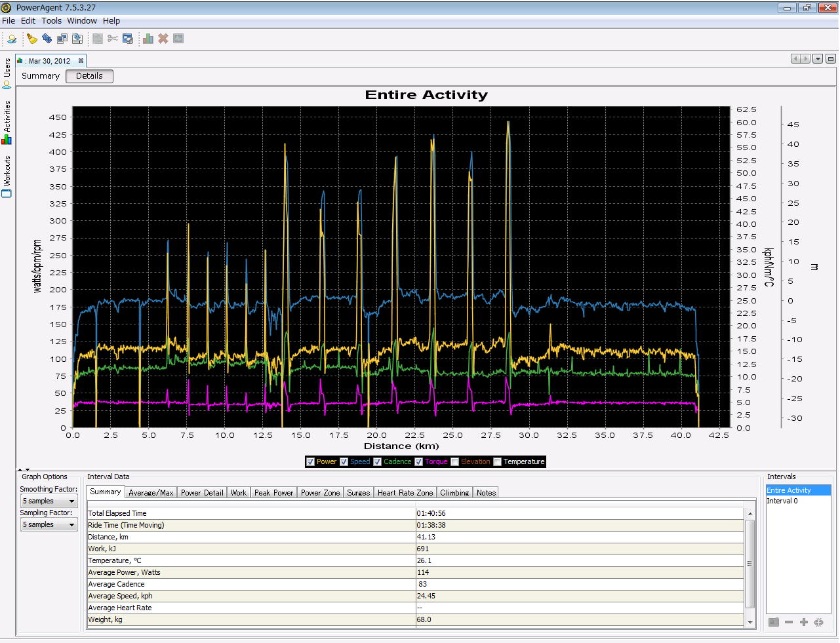Image resolution: width=840 pixels, height=643 pixels.
Task: Select the Mar 30, 2012 activity tab
Action: click(49, 61)
